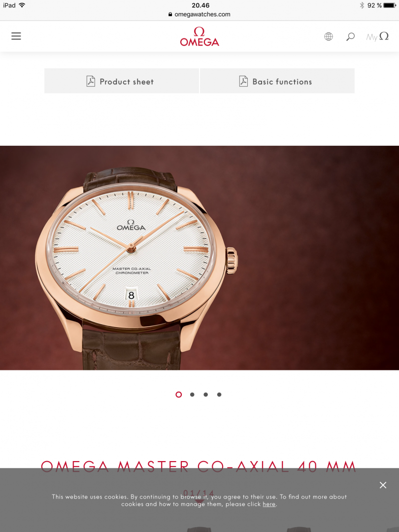Open the Basic functions document

click(277, 81)
